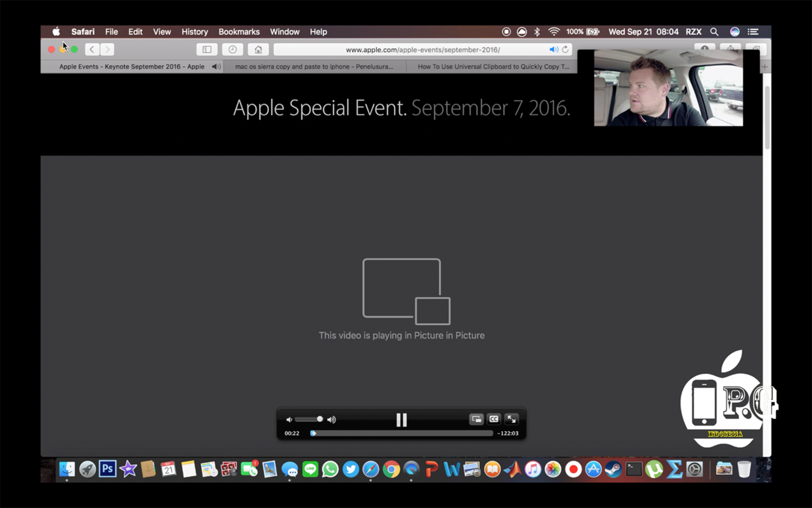Open iTunes from the Dock
This screenshot has width=812, height=508.
[533, 469]
